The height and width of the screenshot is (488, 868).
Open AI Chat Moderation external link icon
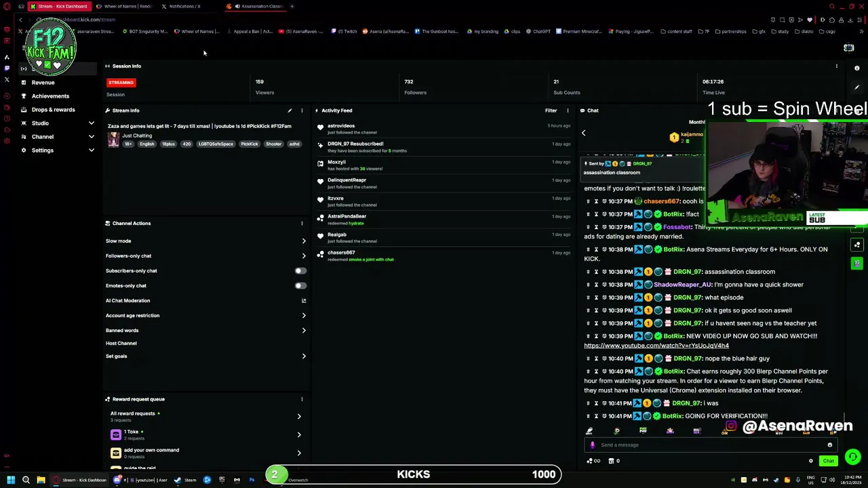pos(303,301)
